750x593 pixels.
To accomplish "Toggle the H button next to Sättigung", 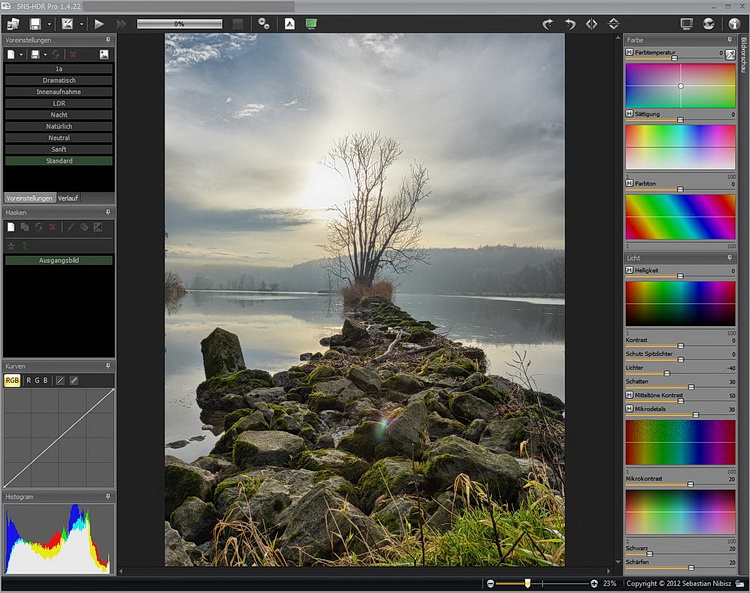I will [x=629, y=114].
